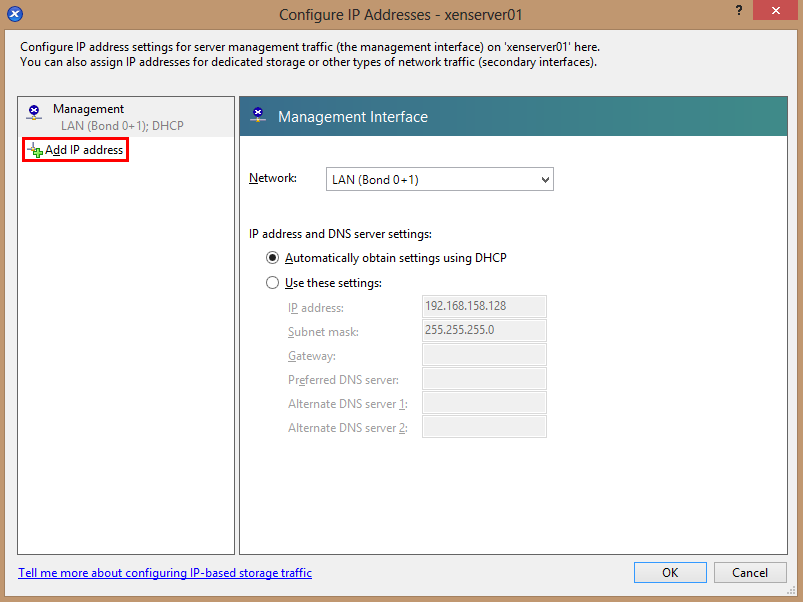Screen dimensions: 803x602
Task: Click the Preferred DNS server field
Action: [x=484, y=379]
